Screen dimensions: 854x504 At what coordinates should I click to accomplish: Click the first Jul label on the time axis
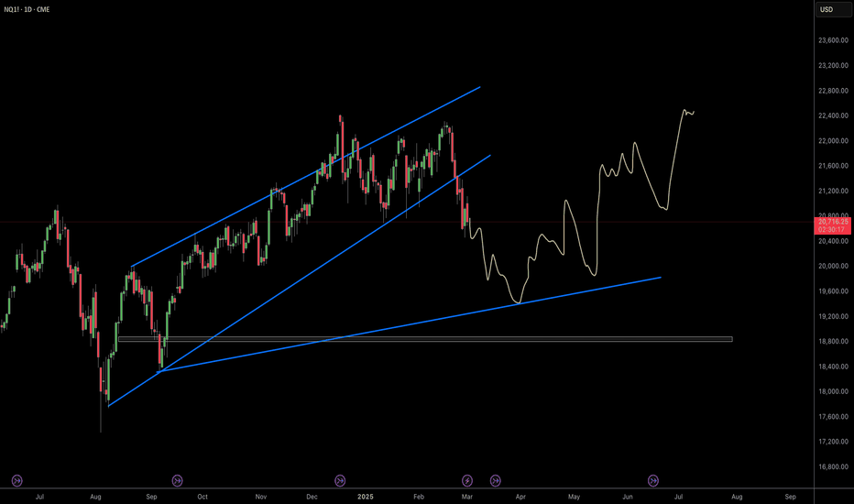point(39,497)
